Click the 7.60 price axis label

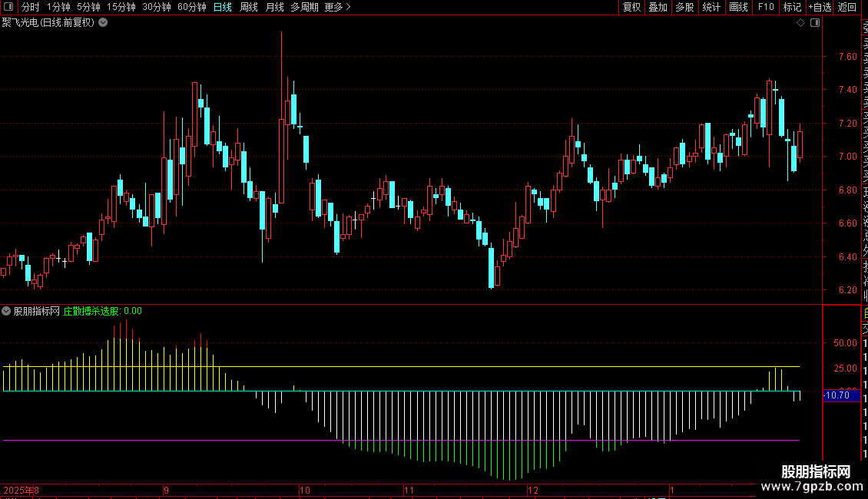(847, 57)
